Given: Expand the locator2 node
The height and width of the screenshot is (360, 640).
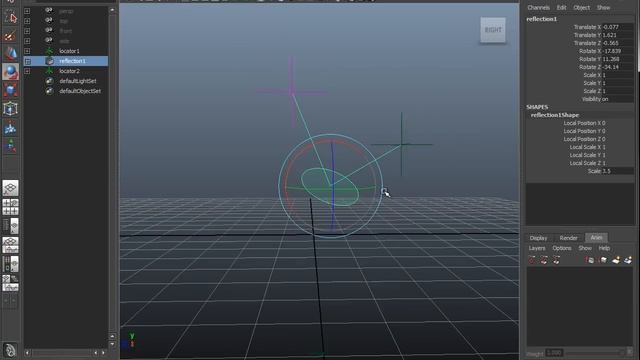Looking at the screenshot, I should 27,71.
